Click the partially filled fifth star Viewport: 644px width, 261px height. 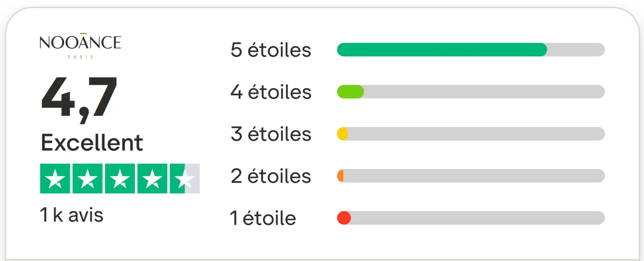tap(185, 178)
